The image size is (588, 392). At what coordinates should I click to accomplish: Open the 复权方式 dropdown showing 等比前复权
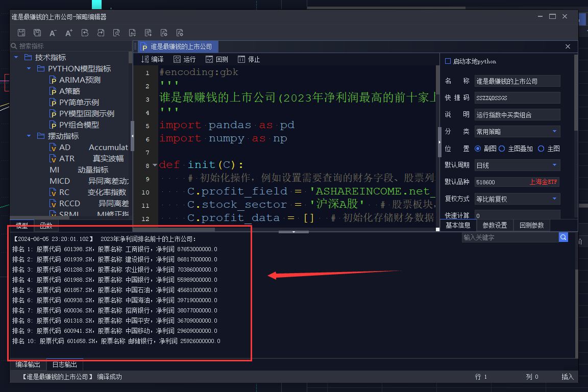pos(518,199)
